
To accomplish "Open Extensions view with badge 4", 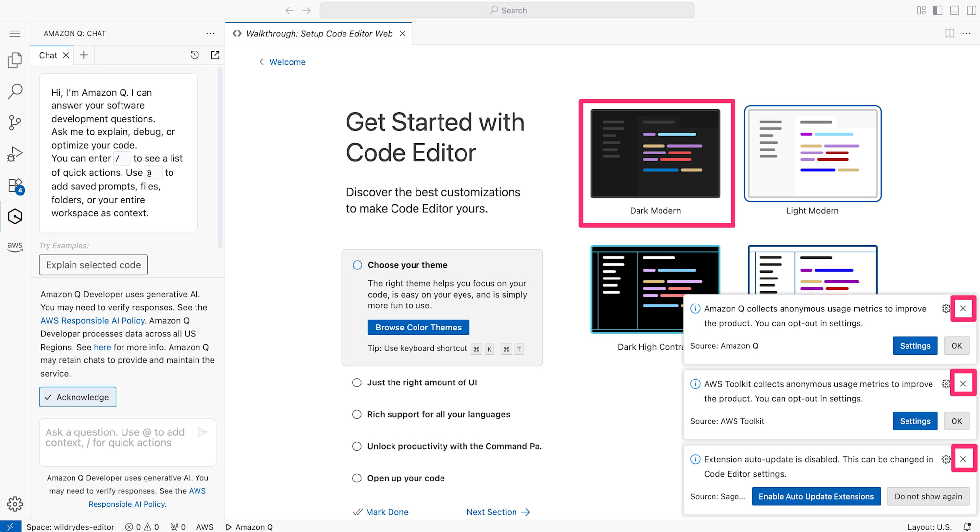I will tap(15, 186).
